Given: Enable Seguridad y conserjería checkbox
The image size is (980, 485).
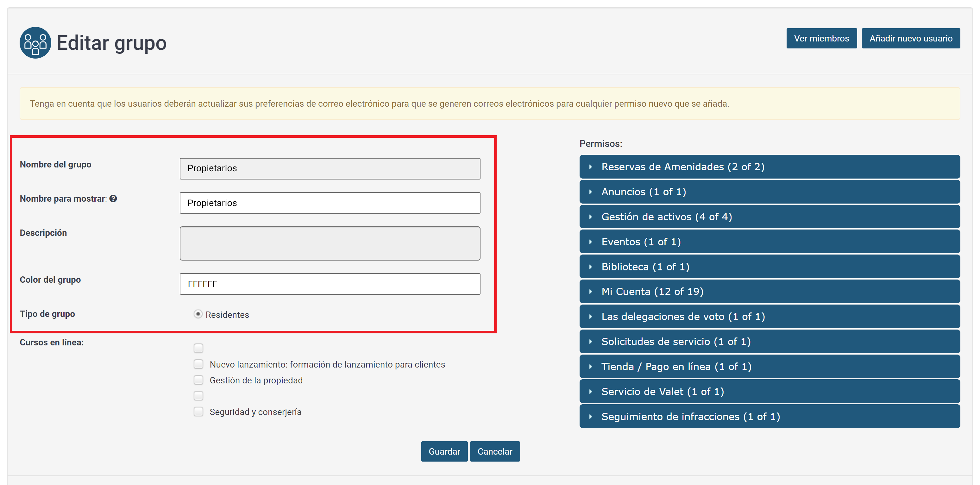Looking at the screenshot, I should point(198,412).
